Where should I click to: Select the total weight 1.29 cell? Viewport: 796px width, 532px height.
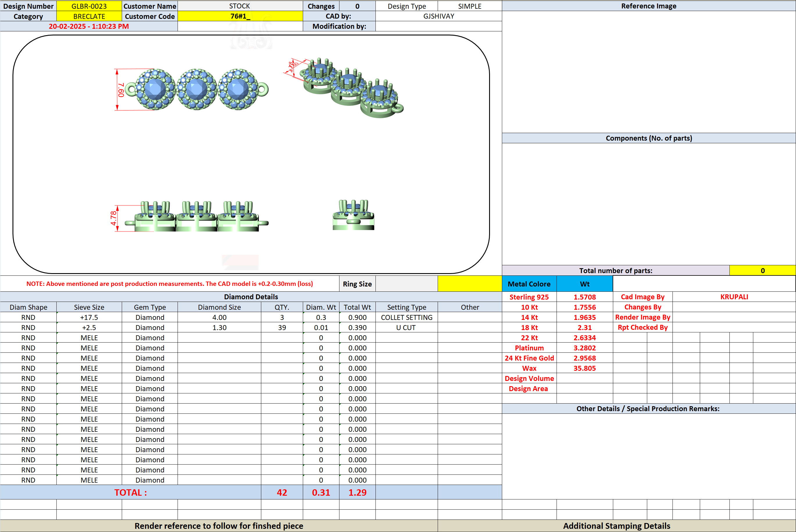point(357,492)
